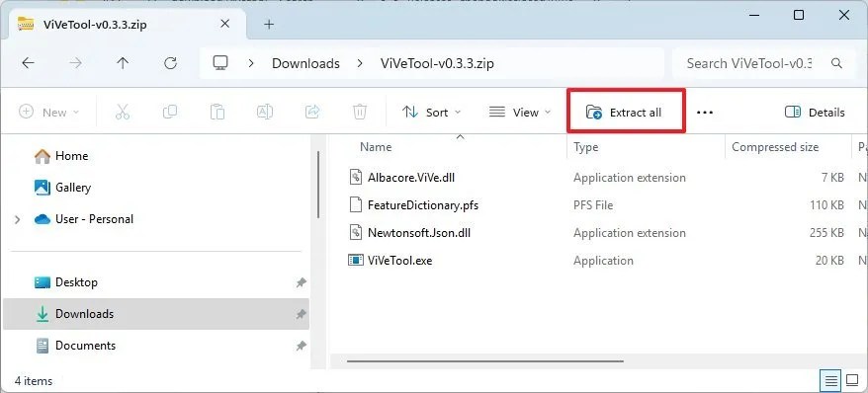Expand chevron after Downloads breadcrumb
Screen dimensions: 868x393
click(x=361, y=63)
